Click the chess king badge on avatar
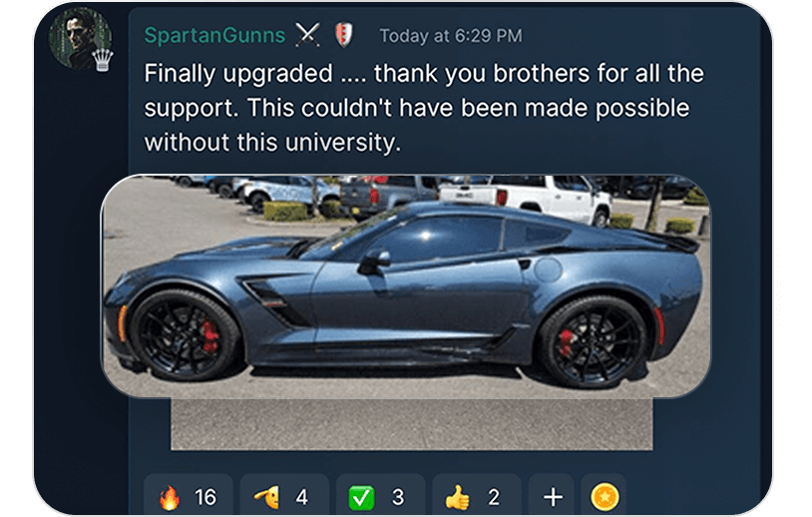This screenshot has width=812, height=517. point(103,60)
